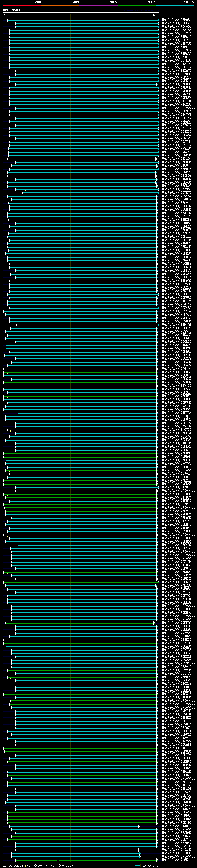This screenshot has width=197, height=868.
Task: Click the arrowhead ending the C4JUE2 alignment bar
Action: (x=139, y=826)
